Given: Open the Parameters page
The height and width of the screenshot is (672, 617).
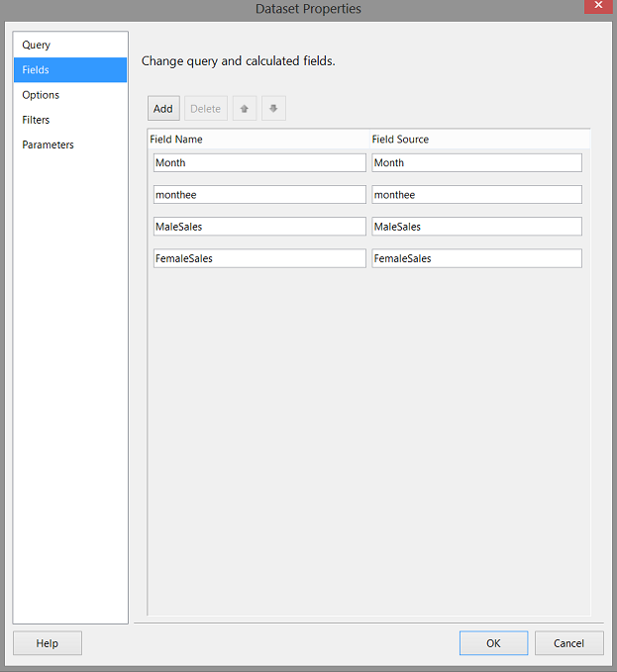Looking at the screenshot, I should [49, 144].
